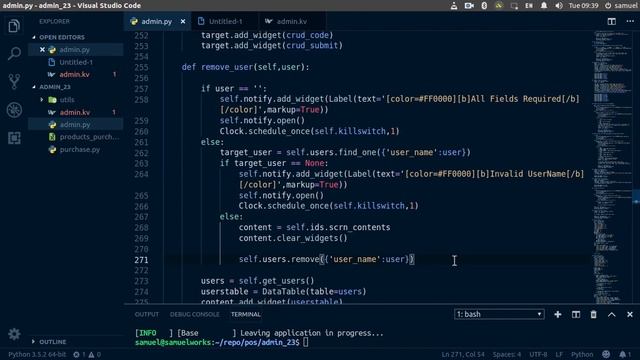Open admin.kv in ADMIN_23 folder
Image resolution: width=640 pixels, height=360 pixels.
pyautogui.click(x=75, y=112)
